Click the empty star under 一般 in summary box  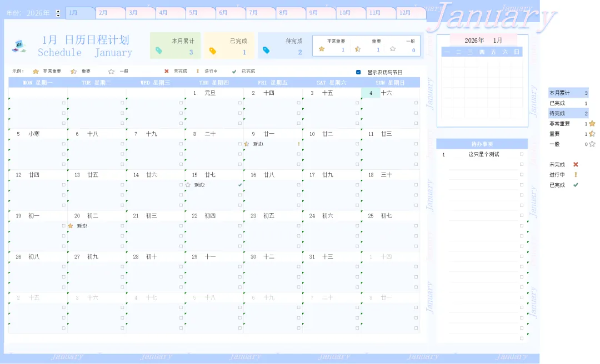(393, 49)
